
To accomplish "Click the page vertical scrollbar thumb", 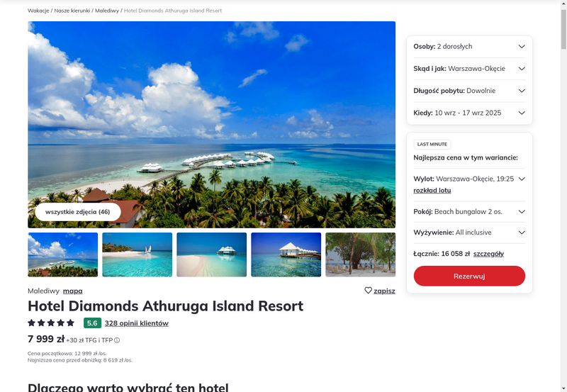I will (563, 29).
